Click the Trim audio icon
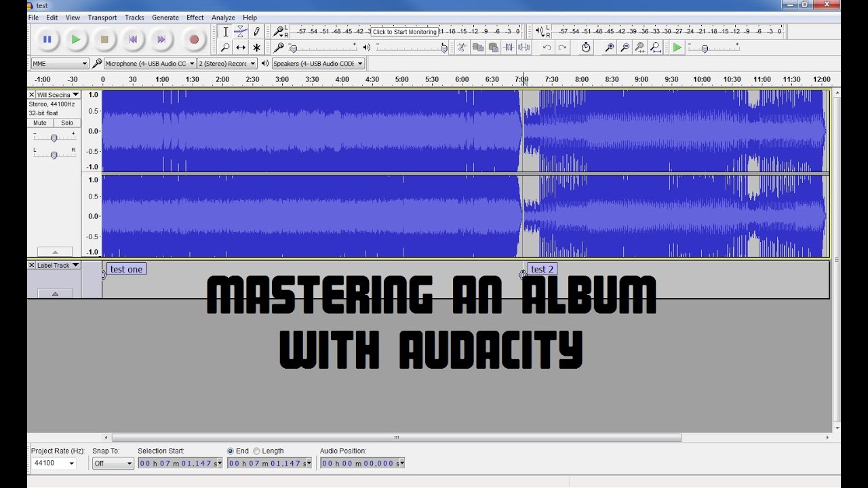 [x=509, y=47]
